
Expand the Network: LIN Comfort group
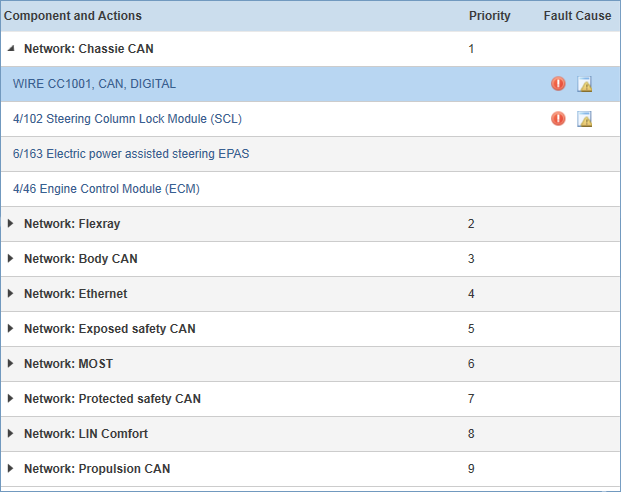(11, 433)
